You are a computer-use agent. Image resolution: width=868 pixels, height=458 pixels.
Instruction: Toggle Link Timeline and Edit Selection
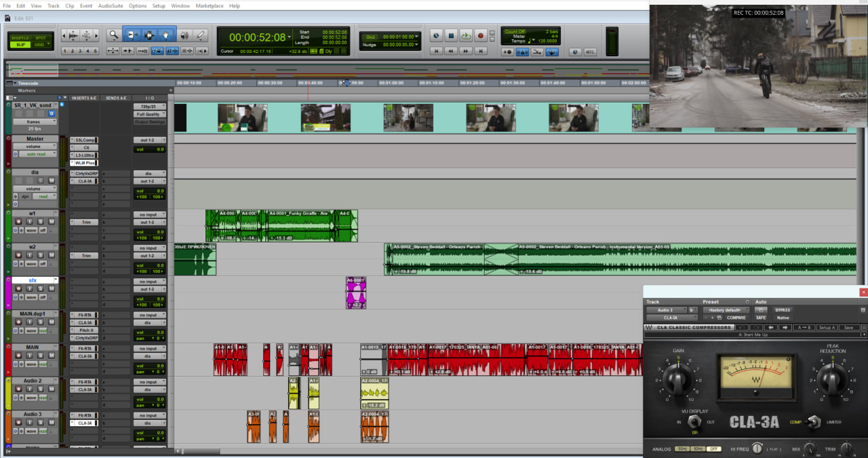172,51
